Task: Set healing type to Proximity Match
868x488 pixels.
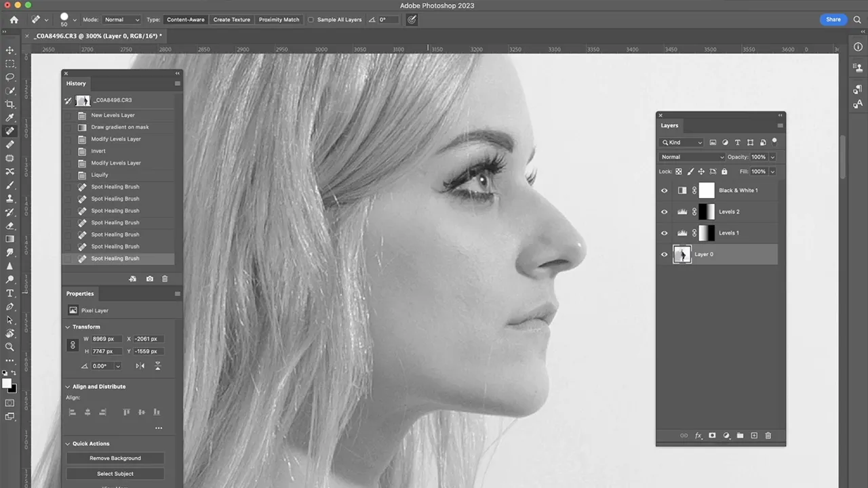Action: click(279, 20)
